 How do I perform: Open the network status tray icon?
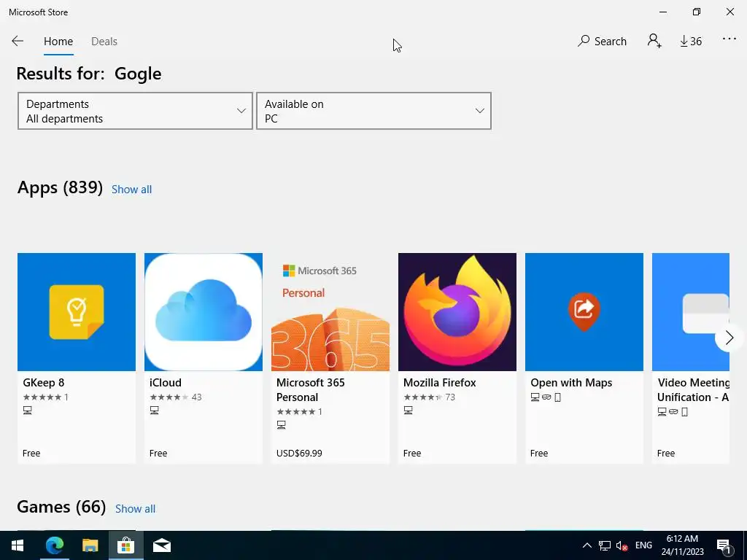pos(605,545)
